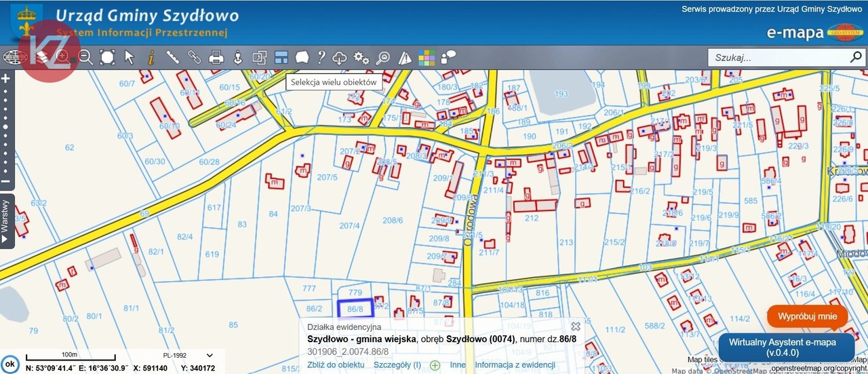Viewport: 868px width, 374px height.
Task: Click parcel label 84 on map
Action: coord(273,214)
